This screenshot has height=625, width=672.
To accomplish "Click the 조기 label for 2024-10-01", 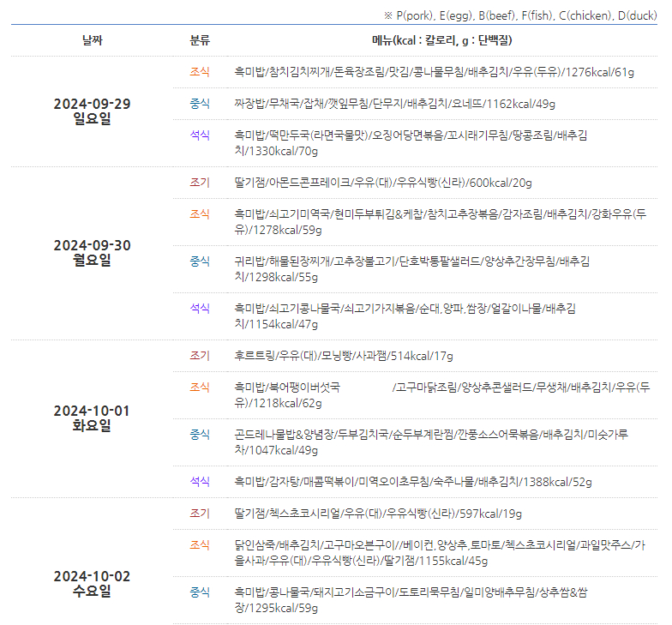I will click(200, 356).
